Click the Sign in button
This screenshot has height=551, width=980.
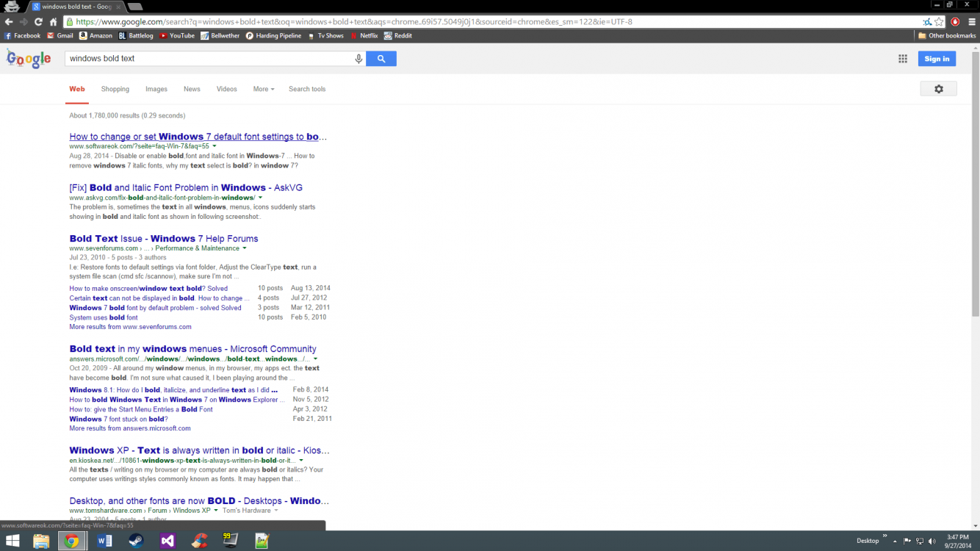pos(937,59)
